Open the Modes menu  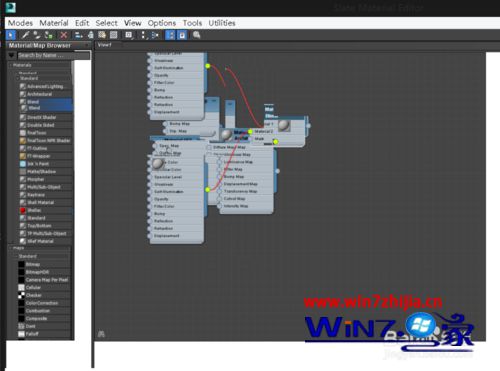point(20,23)
